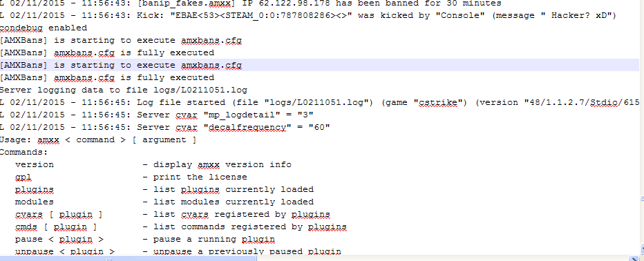Click the horizontal scrollbar thumb at the bottom
644x261 pixels.
[128, 259]
